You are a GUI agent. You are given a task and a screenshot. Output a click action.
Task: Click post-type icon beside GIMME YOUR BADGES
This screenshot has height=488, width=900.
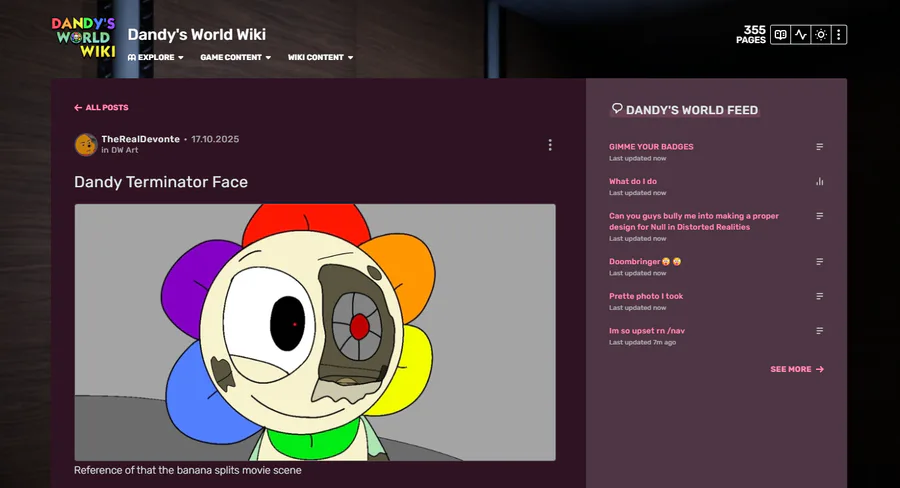[820, 147]
